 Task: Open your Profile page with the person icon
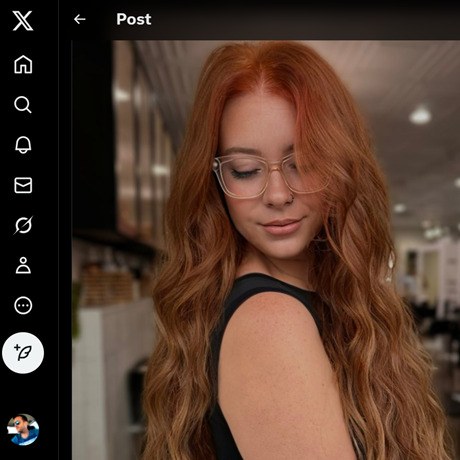click(x=23, y=265)
